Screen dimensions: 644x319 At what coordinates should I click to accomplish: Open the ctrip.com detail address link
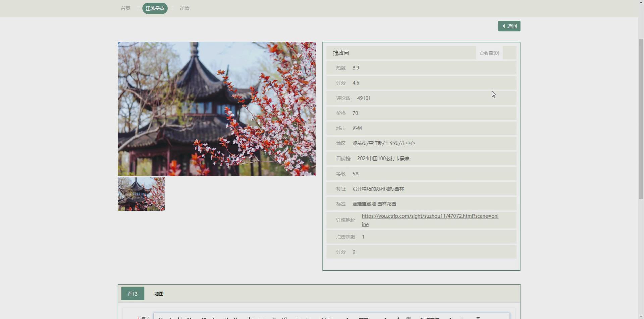pyautogui.click(x=430, y=220)
